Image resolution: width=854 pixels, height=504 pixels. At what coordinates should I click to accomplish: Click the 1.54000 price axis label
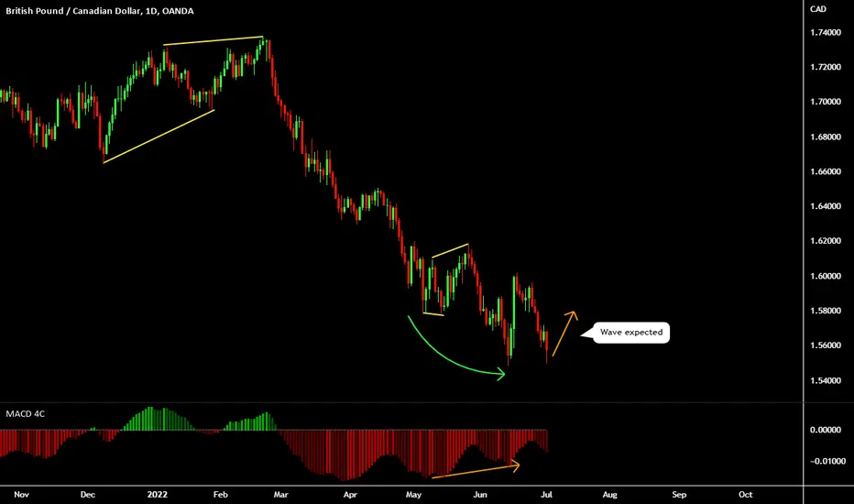coord(826,380)
